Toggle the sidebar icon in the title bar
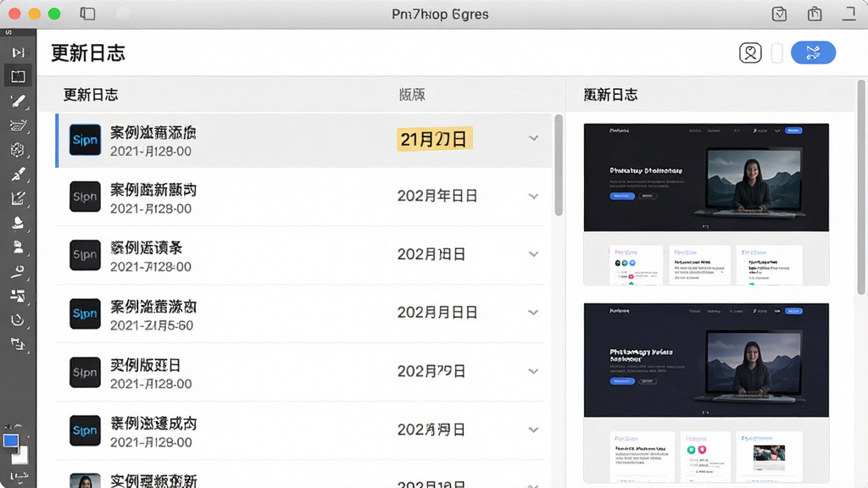 pyautogui.click(x=87, y=14)
